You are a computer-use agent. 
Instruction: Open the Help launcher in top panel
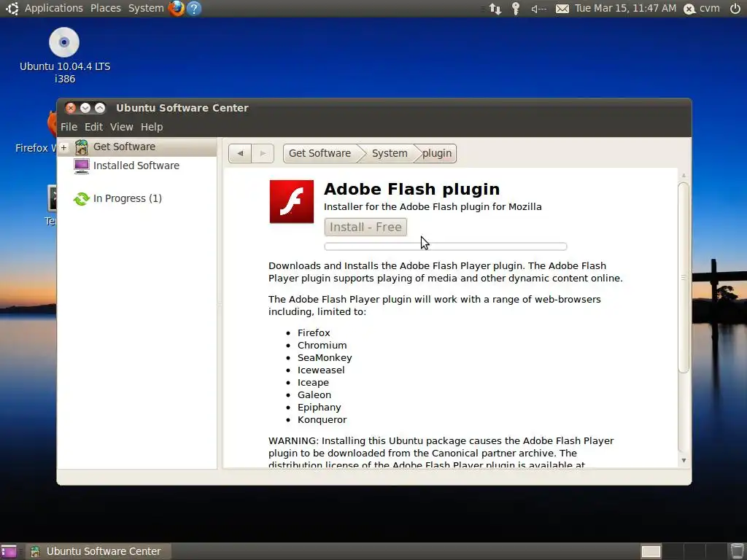(194, 8)
